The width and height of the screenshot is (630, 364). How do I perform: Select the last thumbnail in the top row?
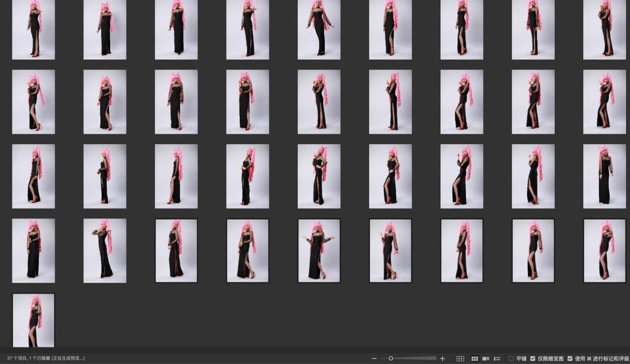click(x=604, y=29)
